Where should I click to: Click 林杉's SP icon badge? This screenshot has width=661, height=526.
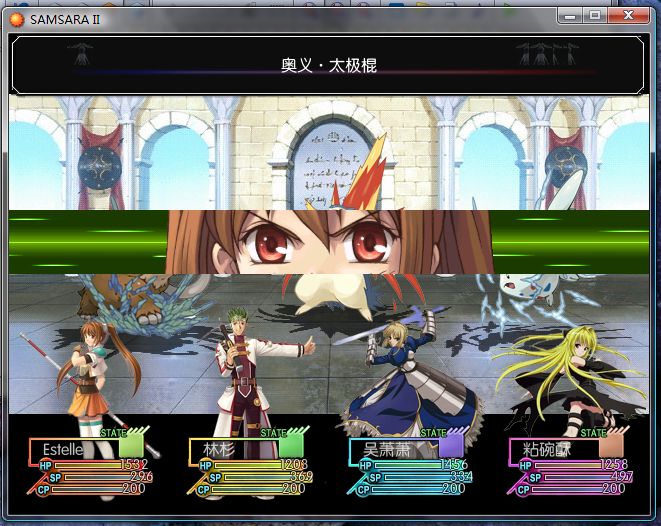(215, 478)
